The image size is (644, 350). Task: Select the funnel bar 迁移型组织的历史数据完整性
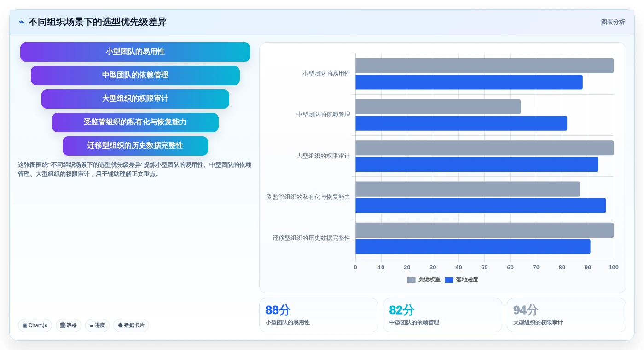(135, 146)
